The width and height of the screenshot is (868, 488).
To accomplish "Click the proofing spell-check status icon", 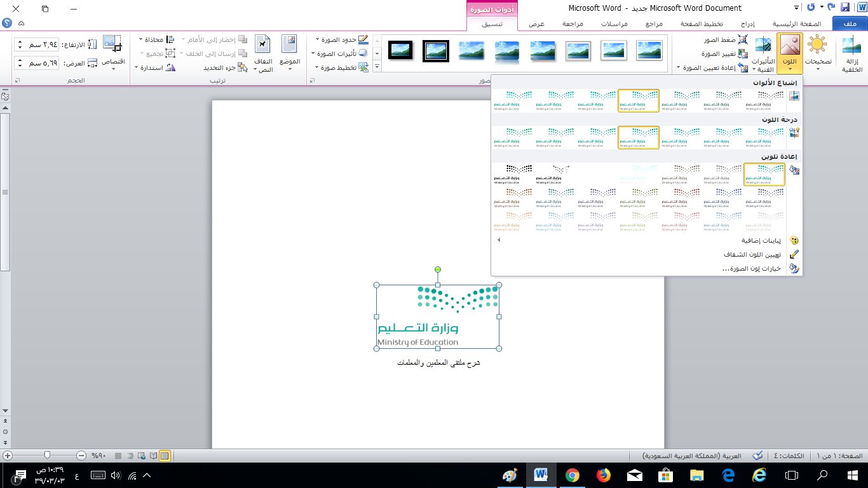I will [757, 456].
